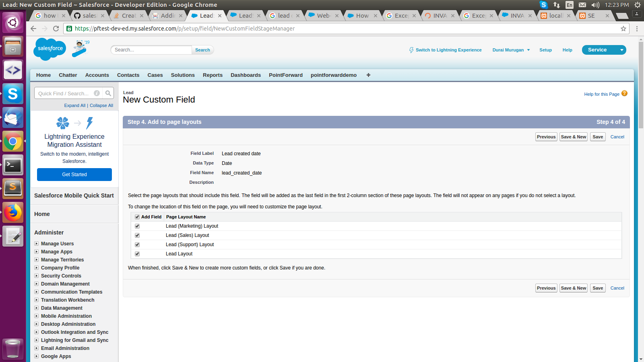Open the Contacts tab
The image size is (644, 362).
coord(128,75)
